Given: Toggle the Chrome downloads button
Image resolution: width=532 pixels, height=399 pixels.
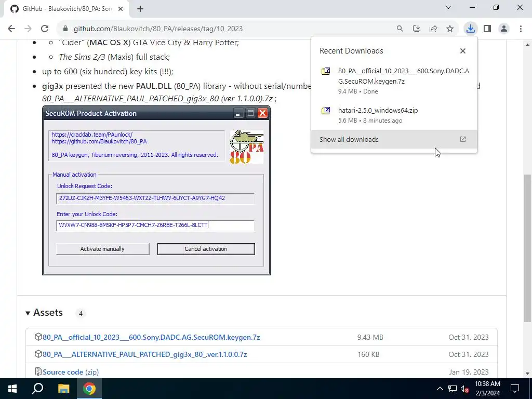Looking at the screenshot, I should [470, 29].
